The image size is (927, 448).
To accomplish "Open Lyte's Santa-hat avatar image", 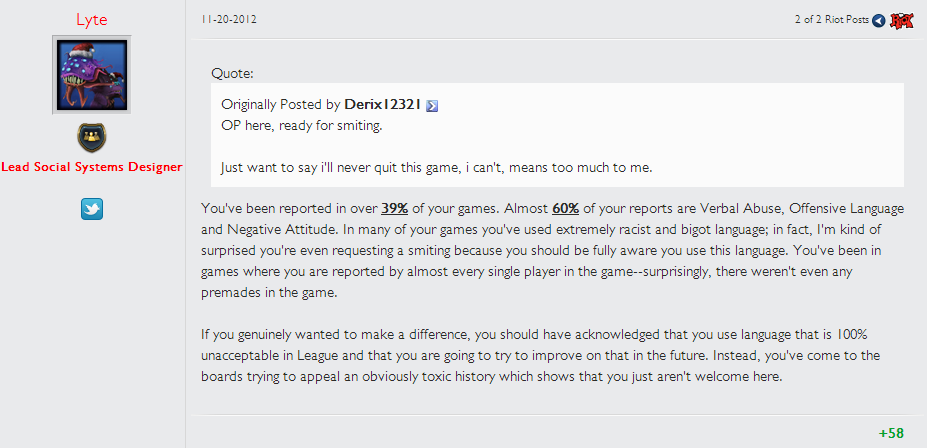I will [92, 74].
